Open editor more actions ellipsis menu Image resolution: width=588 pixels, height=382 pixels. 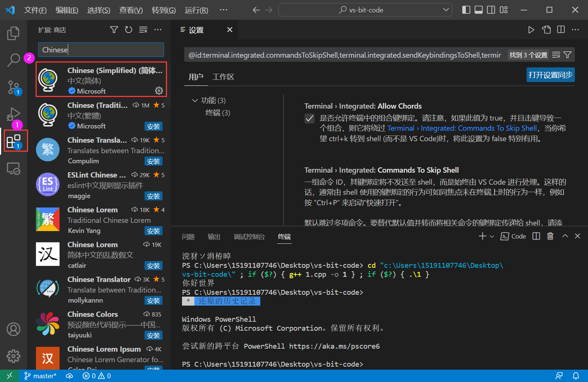pos(576,30)
